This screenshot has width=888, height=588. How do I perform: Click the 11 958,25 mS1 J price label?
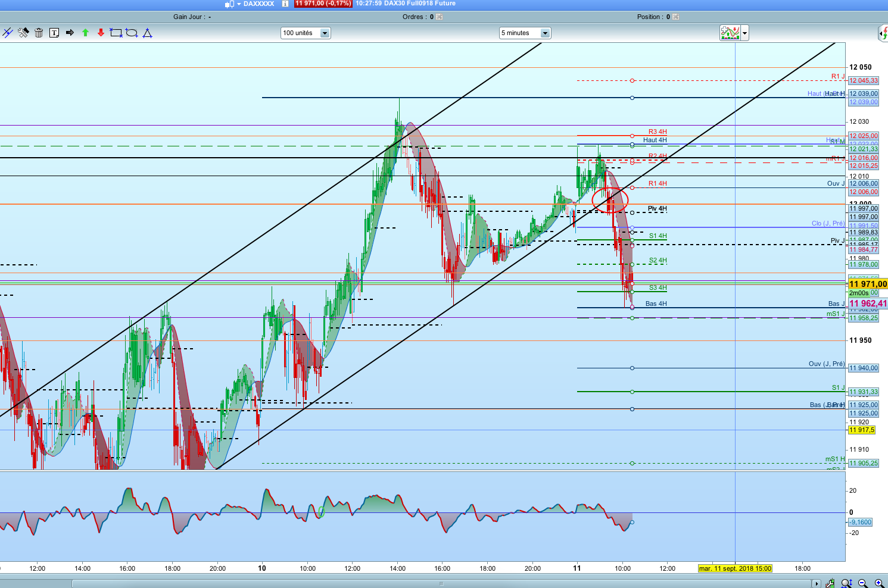tap(864, 318)
